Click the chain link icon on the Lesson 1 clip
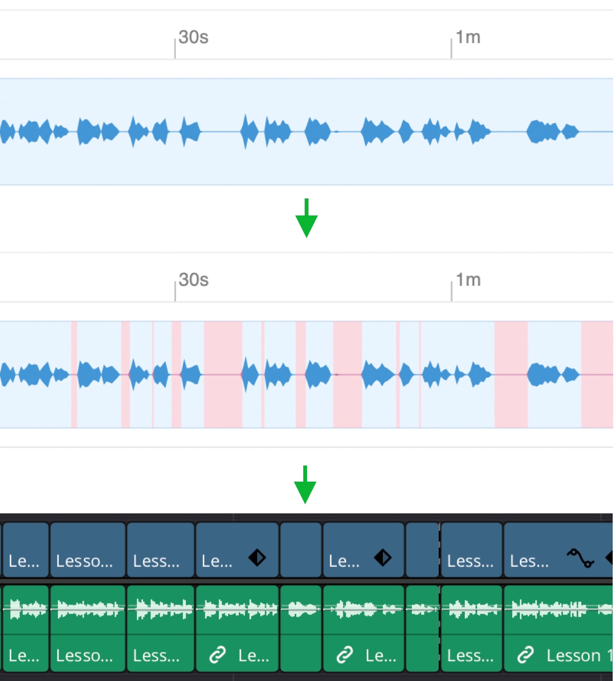 pyautogui.click(x=525, y=656)
